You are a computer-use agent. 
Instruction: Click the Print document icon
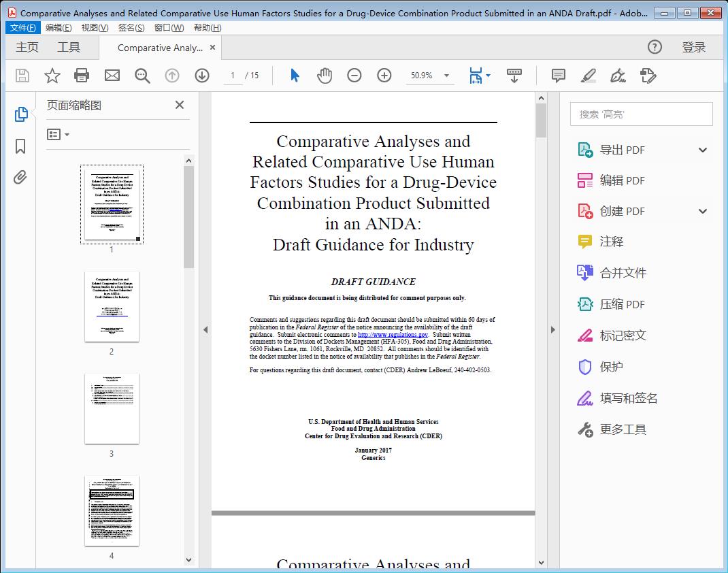(82, 76)
